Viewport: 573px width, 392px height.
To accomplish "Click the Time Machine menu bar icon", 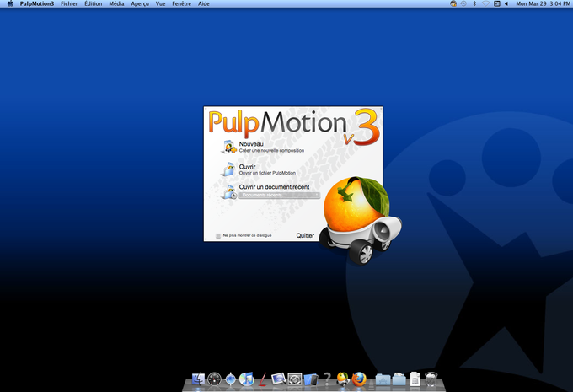I will pyautogui.click(x=463, y=3).
